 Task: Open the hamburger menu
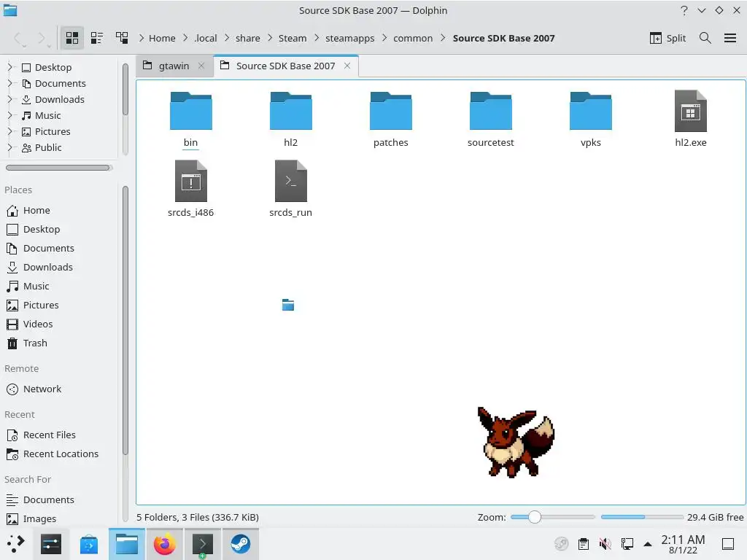730,38
